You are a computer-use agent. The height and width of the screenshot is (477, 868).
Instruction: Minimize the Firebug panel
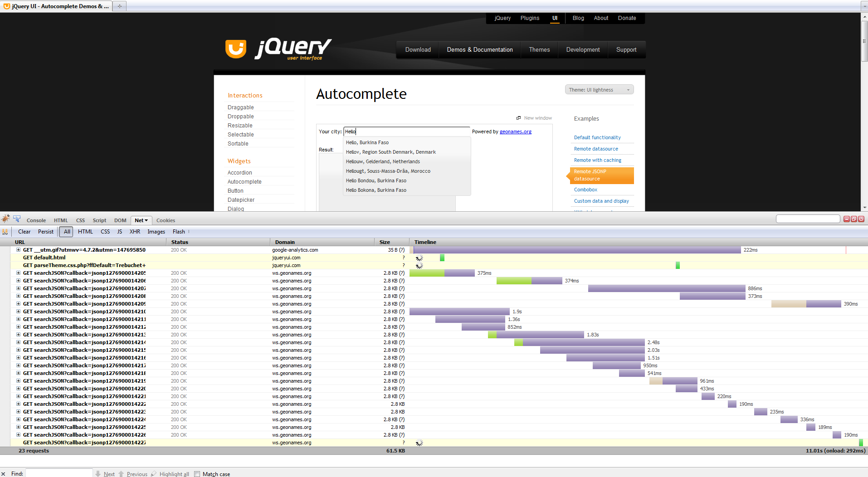tap(846, 219)
